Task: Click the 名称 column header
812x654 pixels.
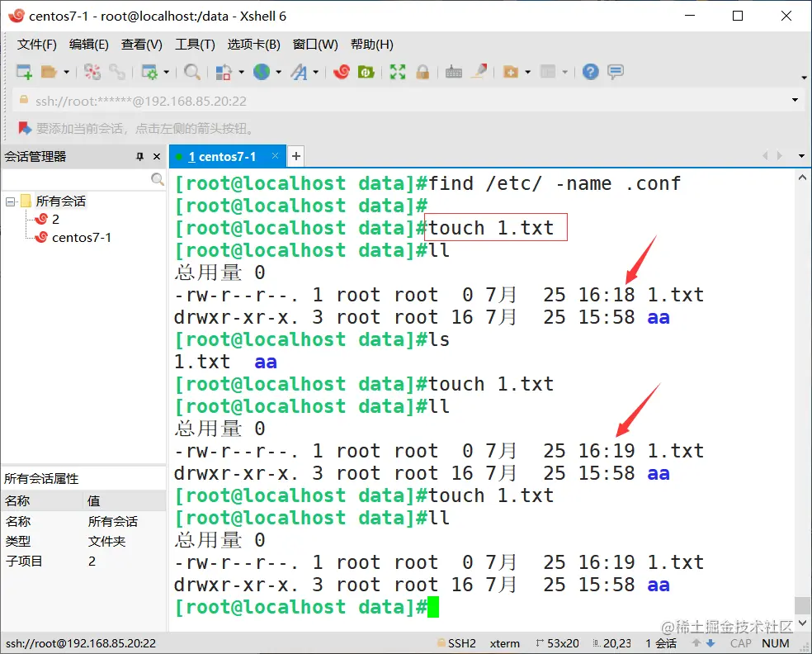Action: 42,500
